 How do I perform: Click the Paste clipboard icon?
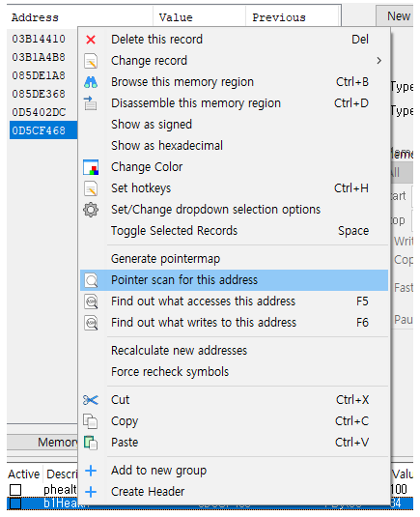pyautogui.click(x=91, y=443)
